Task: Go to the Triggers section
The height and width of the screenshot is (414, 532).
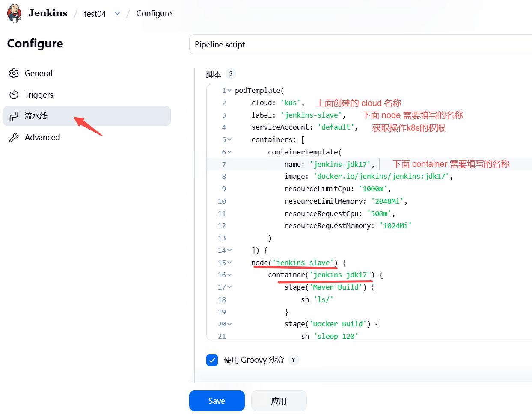Action: (x=87, y=95)
